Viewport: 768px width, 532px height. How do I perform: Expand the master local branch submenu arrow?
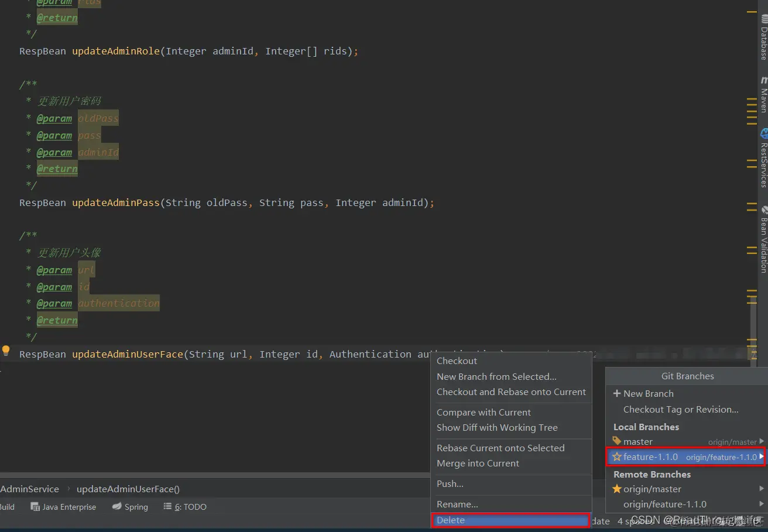[x=762, y=441]
